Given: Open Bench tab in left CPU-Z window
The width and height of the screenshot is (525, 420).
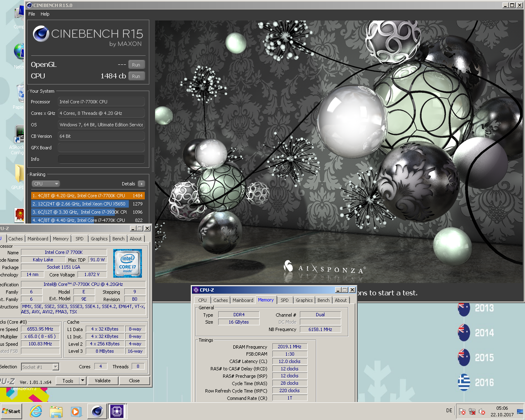Looking at the screenshot, I should click(119, 239).
